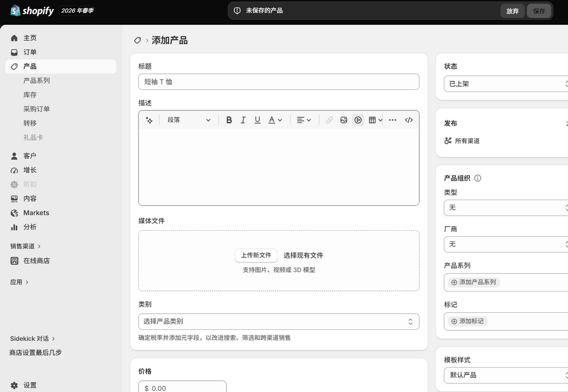
Task: Click into the 描述 description text area
Action: coord(278,166)
